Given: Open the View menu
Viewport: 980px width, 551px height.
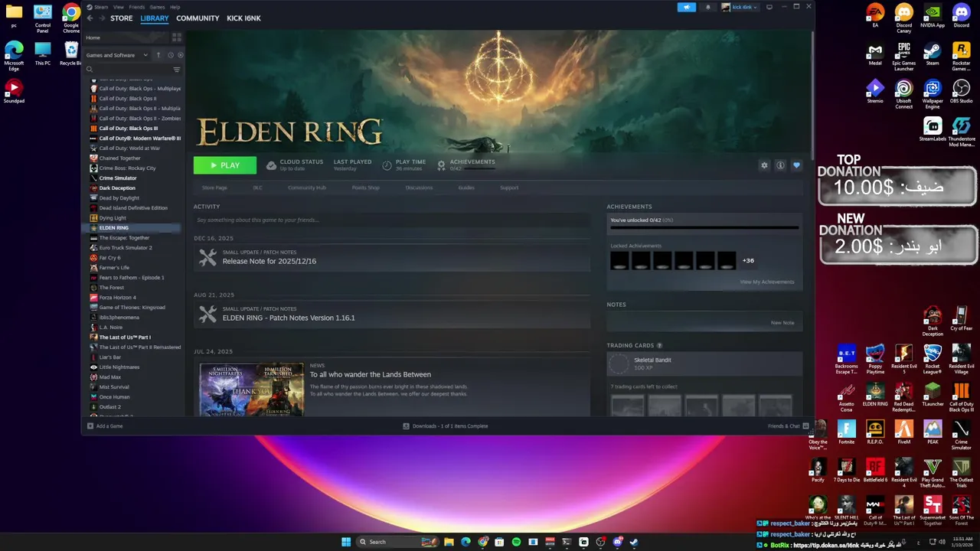Looking at the screenshot, I should [119, 7].
